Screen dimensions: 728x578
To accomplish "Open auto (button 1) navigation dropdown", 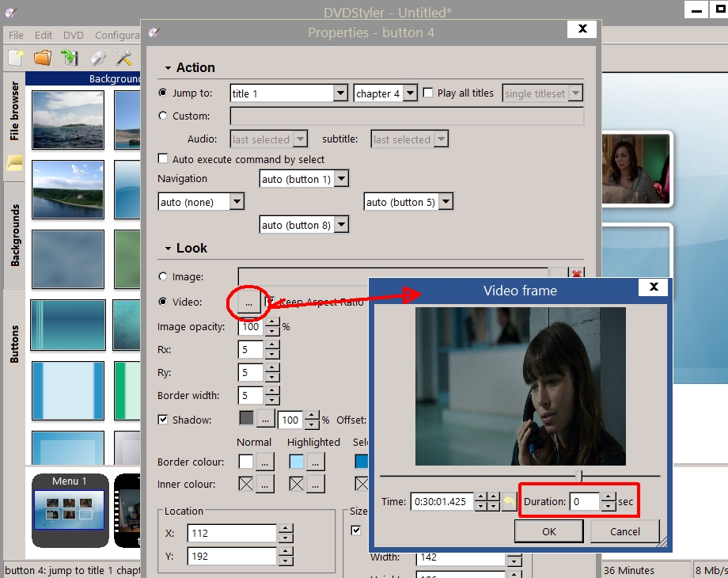I will [x=341, y=178].
